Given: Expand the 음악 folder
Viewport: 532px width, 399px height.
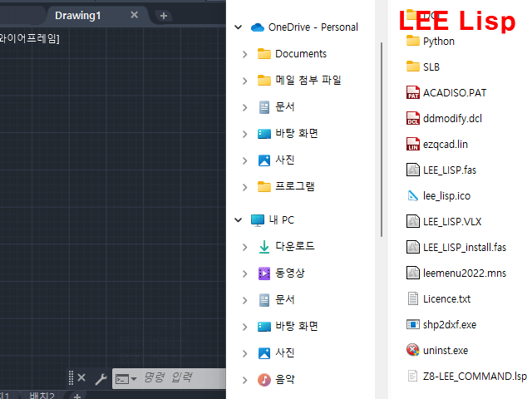Looking at the screenshot, I should coord(245,381).
